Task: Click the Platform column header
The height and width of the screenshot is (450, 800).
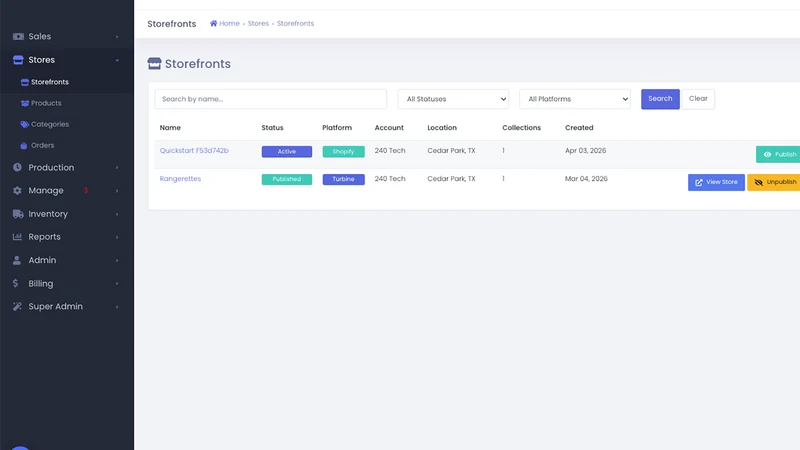Action: click(x=337, y=128)
